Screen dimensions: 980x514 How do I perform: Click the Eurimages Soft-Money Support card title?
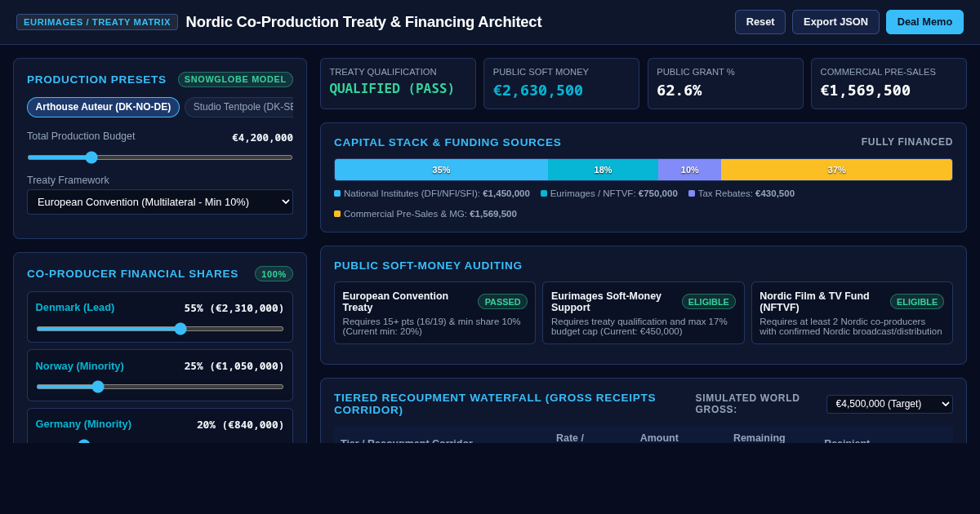[606, 302]
